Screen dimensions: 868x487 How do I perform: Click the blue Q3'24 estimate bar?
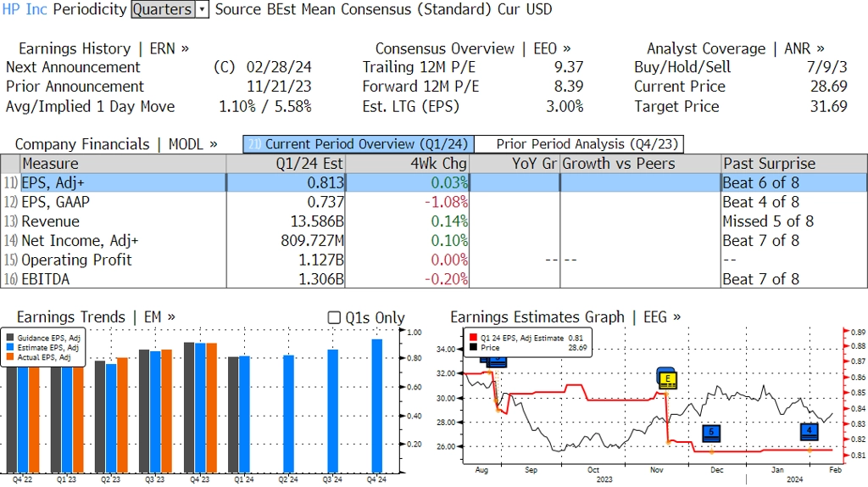click(332, 411)
